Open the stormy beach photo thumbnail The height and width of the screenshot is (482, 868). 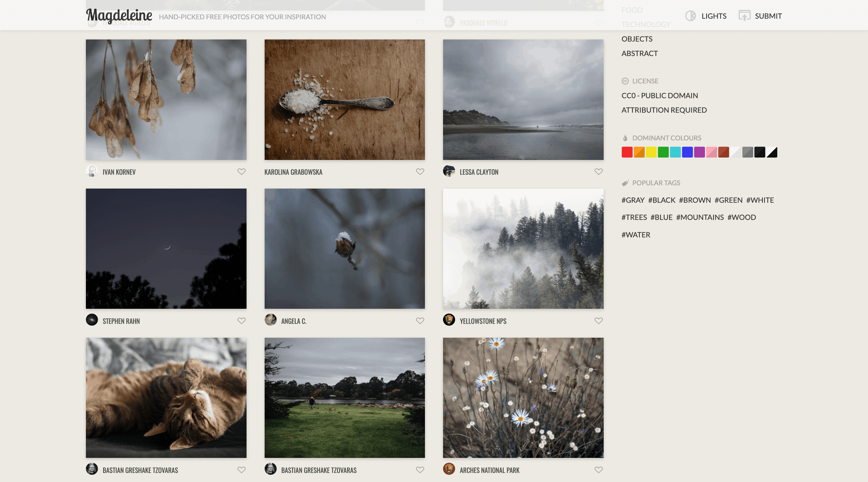pos(523,100)
